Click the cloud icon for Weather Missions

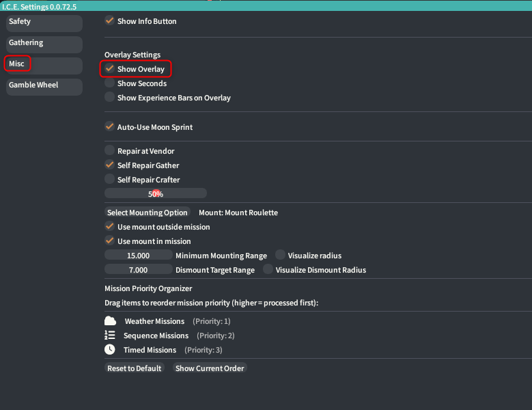pyautogui.click(x=110, y=321)
